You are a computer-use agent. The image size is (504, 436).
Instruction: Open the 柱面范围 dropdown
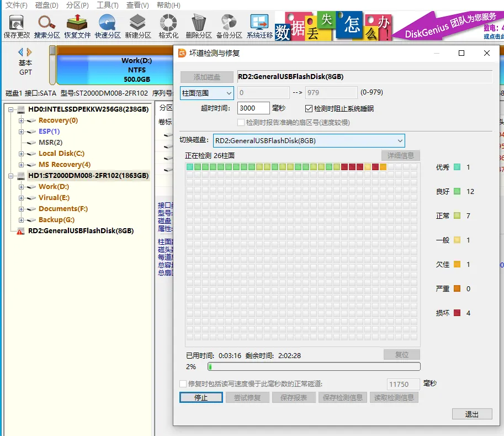click(x=206, y=93)
